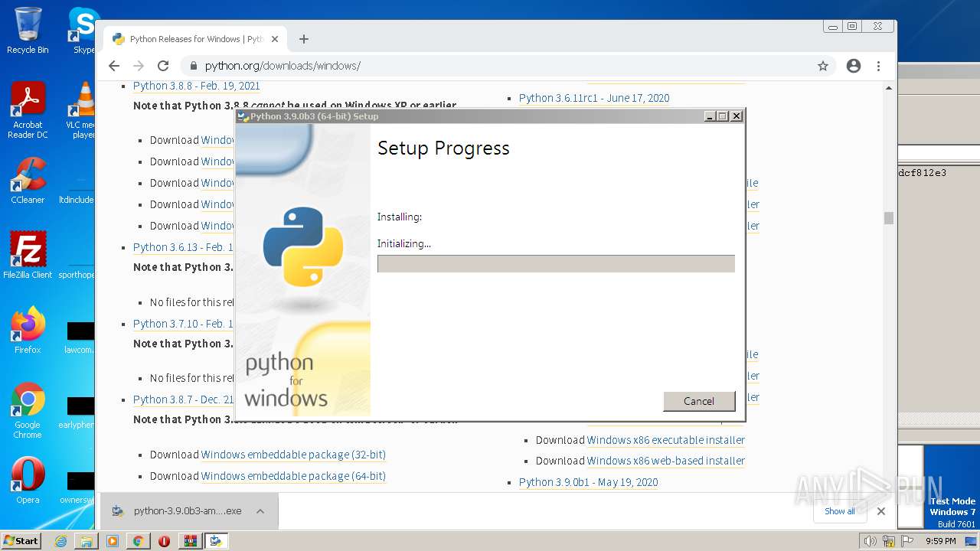Click the Python logo icon in setup title bar

pos(243,116)
